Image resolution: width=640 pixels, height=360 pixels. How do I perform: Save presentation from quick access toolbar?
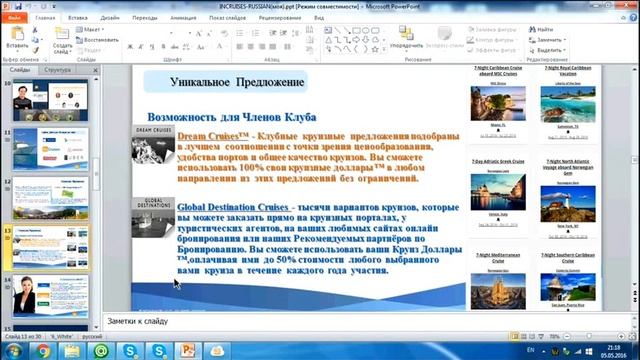pos(18,7)
